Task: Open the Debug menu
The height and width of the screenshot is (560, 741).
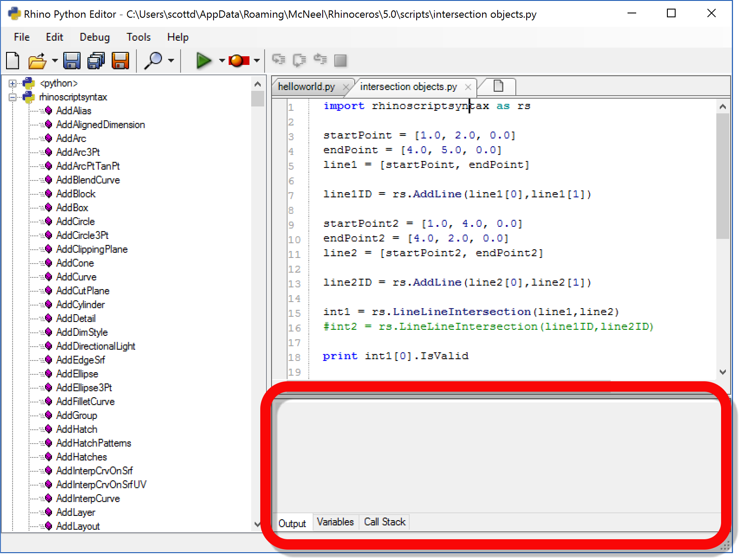Action: pos(94,37)
